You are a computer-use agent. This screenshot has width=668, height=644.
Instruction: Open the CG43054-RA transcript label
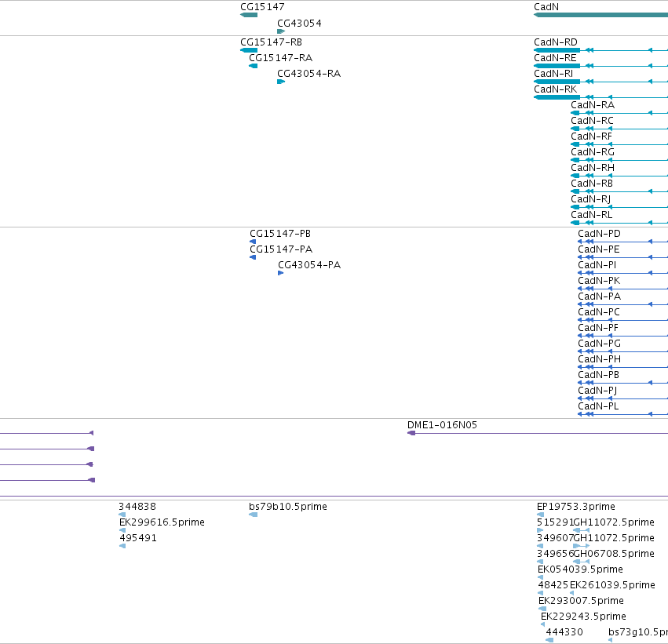[x=308, y=74]
